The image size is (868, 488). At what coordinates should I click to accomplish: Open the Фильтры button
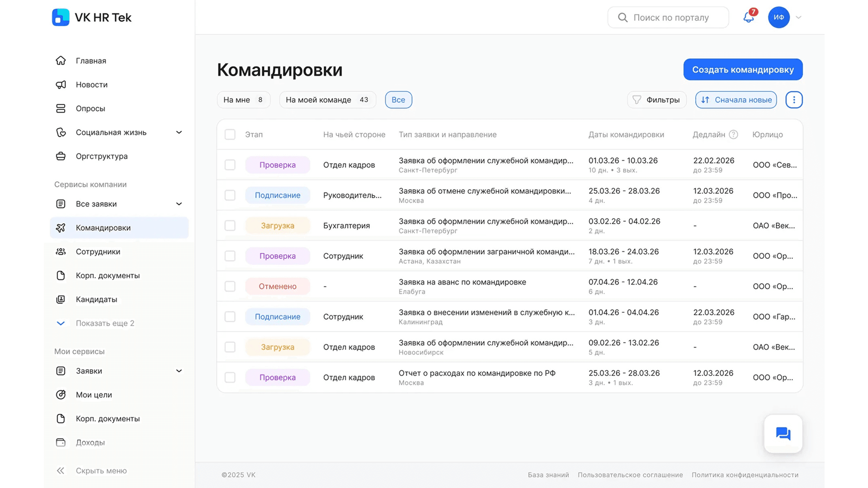tap(656, 100)
